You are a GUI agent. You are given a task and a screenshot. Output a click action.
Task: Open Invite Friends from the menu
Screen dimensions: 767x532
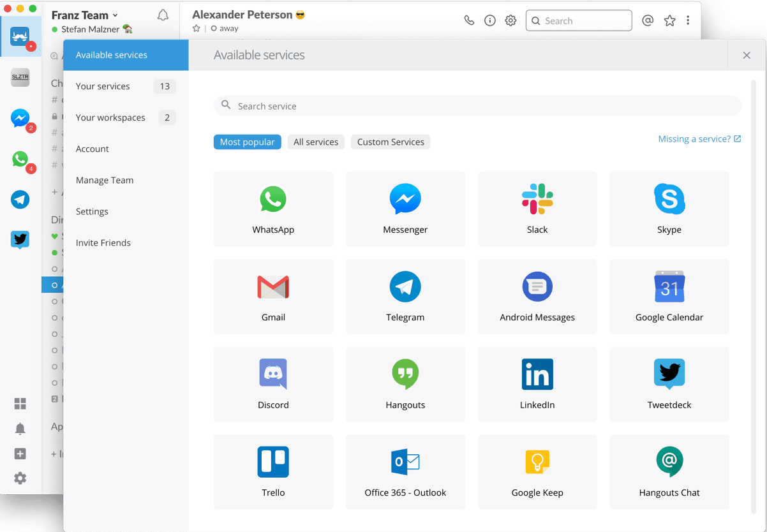coord(103,242)
